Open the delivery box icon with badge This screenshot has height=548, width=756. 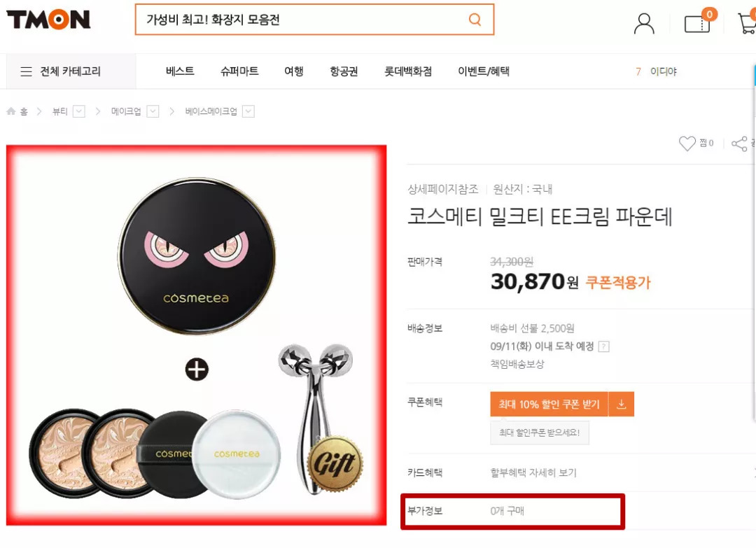point(696,22)
